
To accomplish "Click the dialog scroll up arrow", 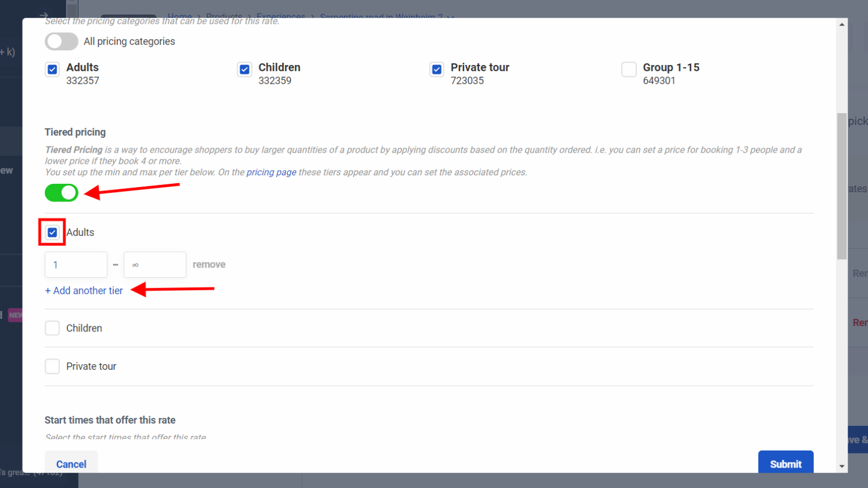I will click(842, 24).
